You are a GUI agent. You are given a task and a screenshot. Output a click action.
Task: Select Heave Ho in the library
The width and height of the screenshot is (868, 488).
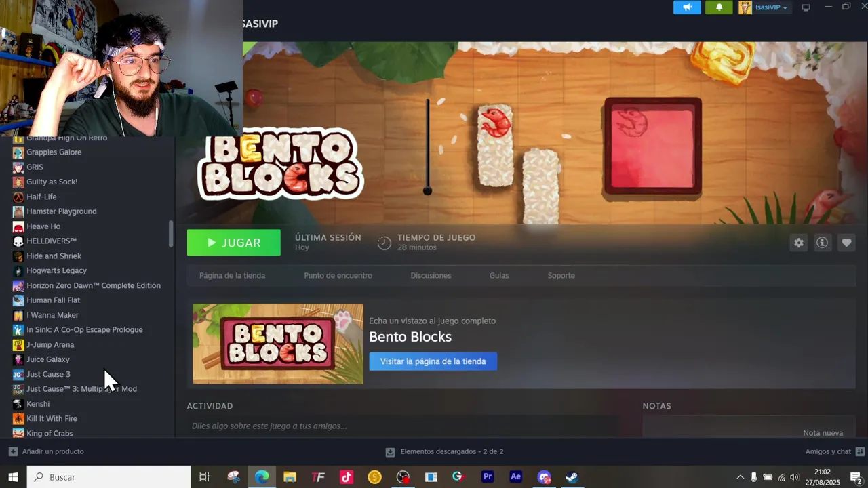point(43,226)
